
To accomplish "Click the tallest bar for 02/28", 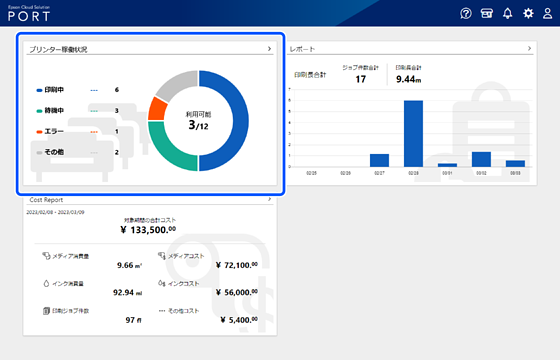I will (413, 134).
